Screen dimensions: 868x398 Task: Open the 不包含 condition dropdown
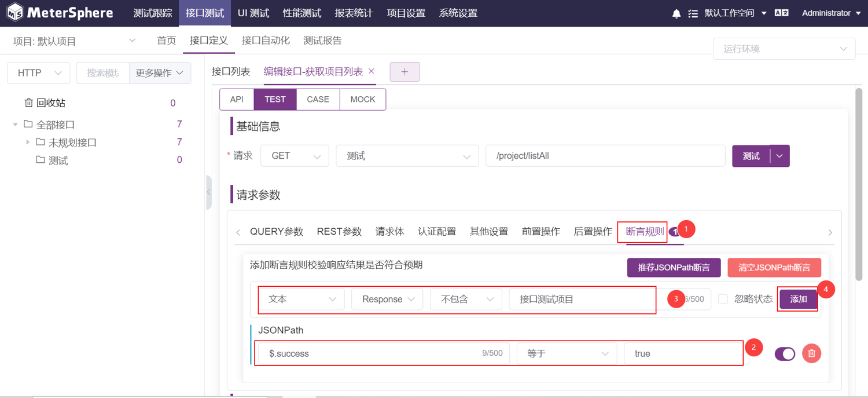pyautogui.click(x=466, y=299)
